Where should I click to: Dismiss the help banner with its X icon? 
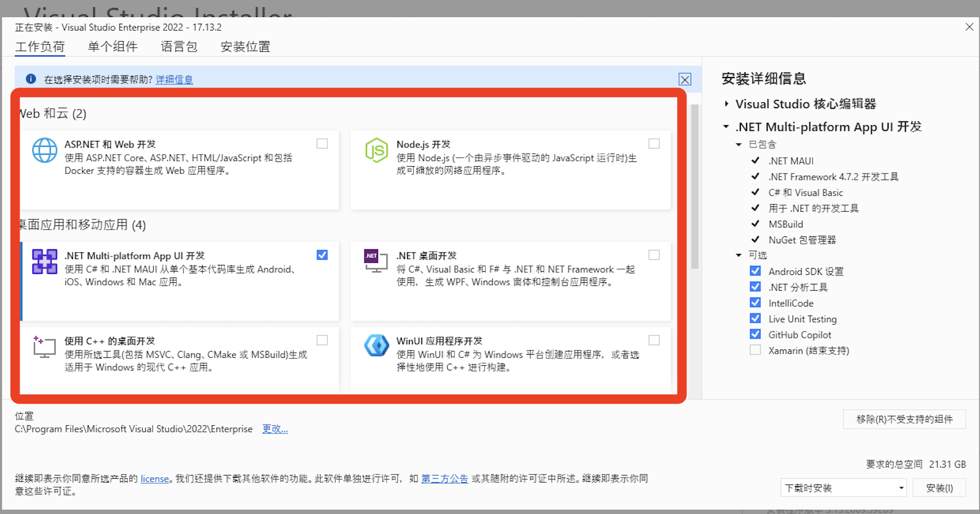tap(684, 79)
